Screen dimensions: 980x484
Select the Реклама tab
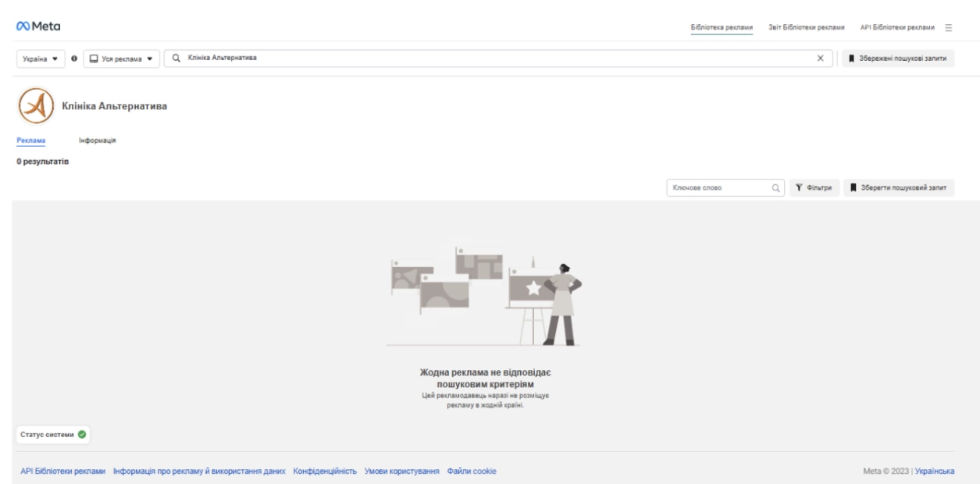[x=30, y=140]
